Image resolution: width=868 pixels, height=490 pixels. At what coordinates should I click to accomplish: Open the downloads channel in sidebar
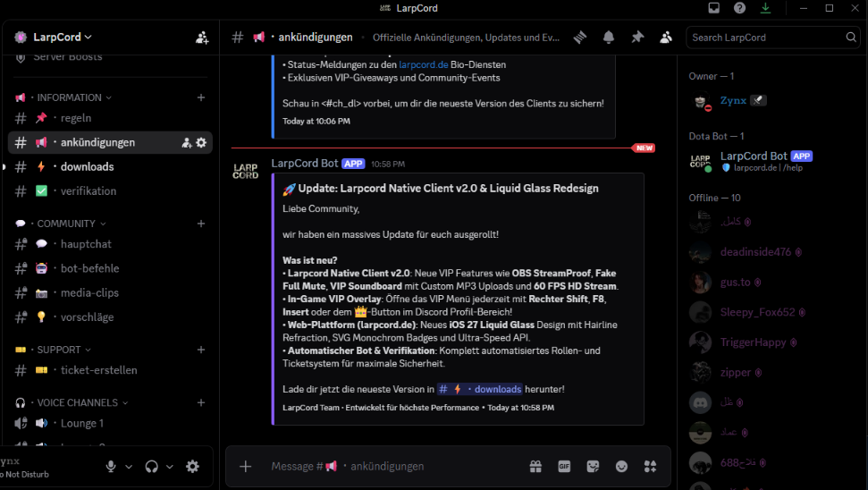click(x=110, y=166)
